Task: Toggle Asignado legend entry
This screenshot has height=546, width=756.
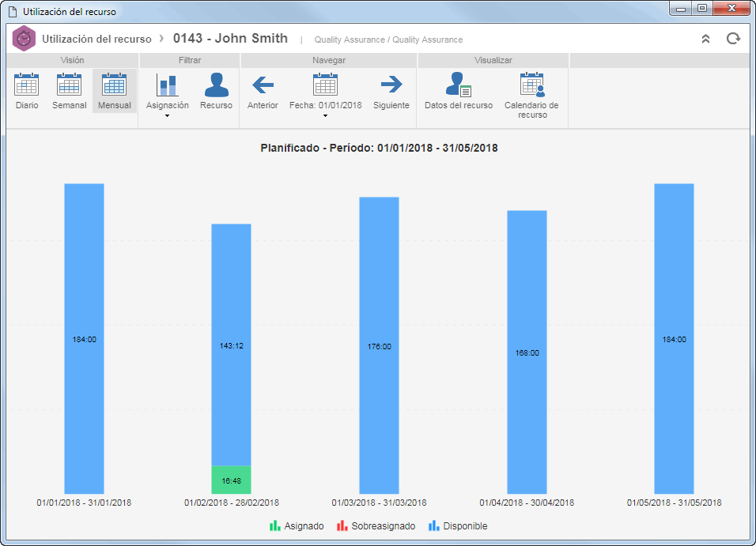Action: coord(297,525)
